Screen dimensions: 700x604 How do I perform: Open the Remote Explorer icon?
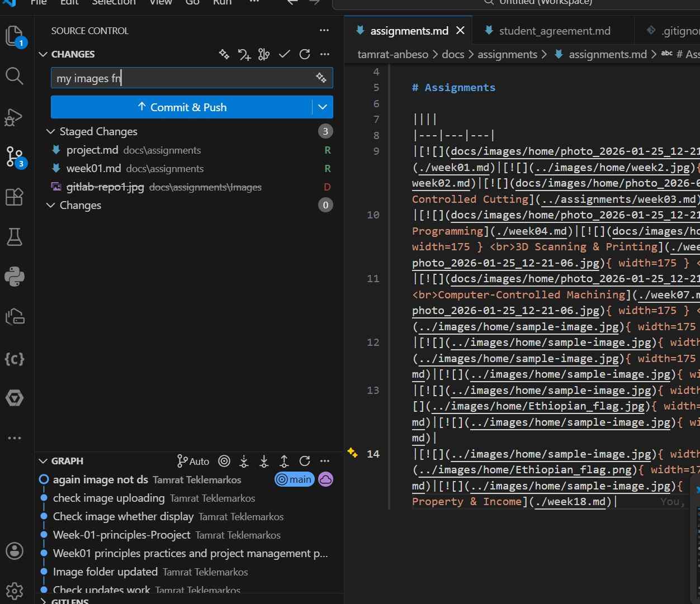pyautogui.click(x=15, y=317)
